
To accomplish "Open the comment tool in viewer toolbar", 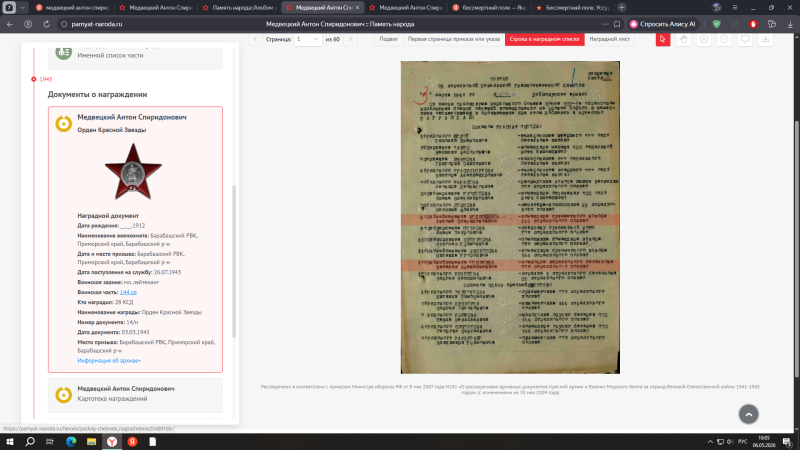I will click(745, 39).
